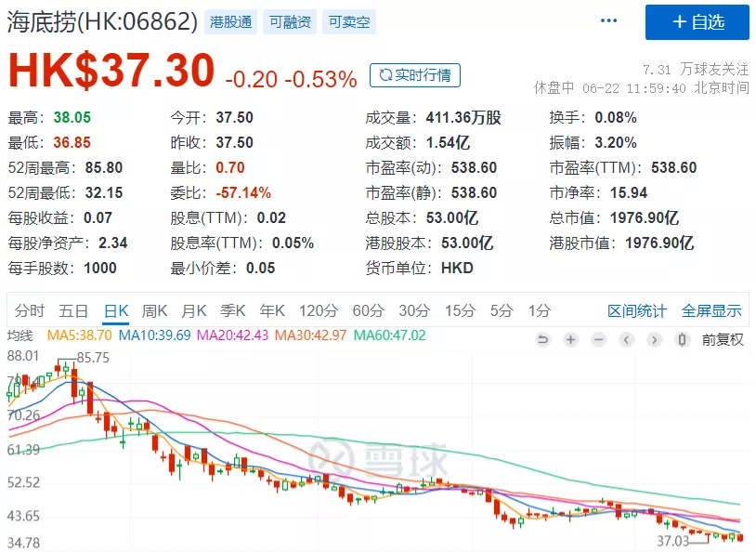The height and width of the screenshot is (552, 756).
Task: Click the 37.03 low price marker on chart
Action: 673,541
